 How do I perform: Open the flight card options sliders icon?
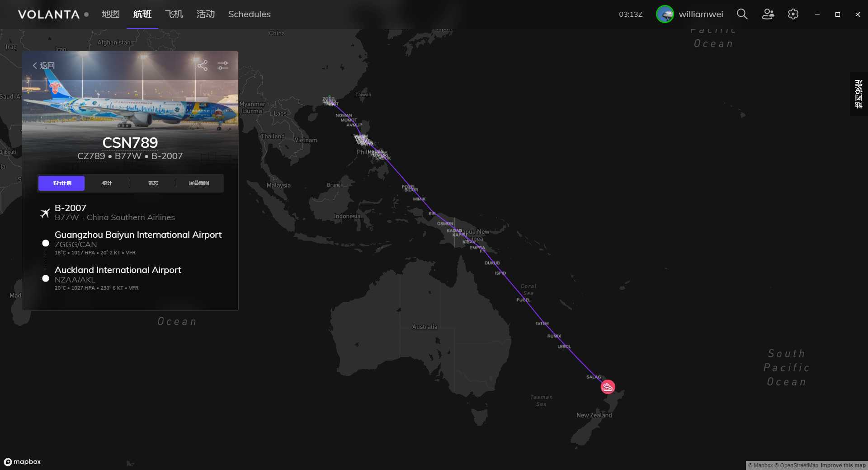[223, 66]
